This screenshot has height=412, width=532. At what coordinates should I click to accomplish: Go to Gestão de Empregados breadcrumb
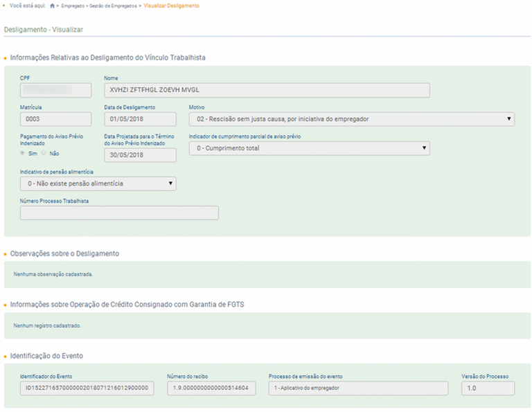point(113,6)
